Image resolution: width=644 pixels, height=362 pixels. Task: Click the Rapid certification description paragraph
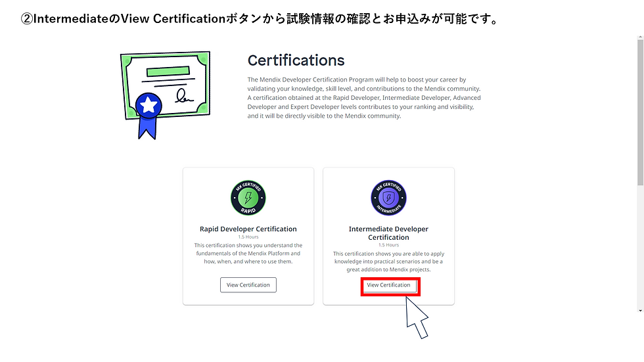click(248, 253)
